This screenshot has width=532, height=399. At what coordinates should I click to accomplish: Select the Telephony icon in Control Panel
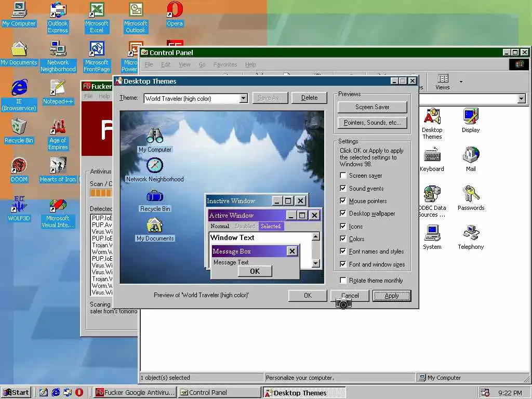tap(471, 238)
